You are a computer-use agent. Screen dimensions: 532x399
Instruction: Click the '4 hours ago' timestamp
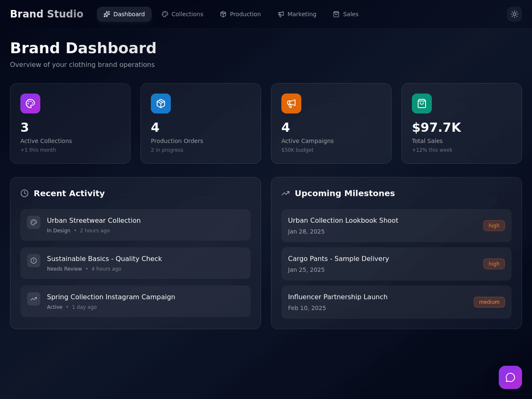click(106, 269)
